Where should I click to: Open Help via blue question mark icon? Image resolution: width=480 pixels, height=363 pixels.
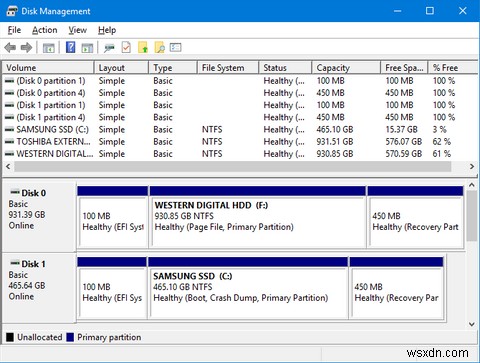coord(70,47)
